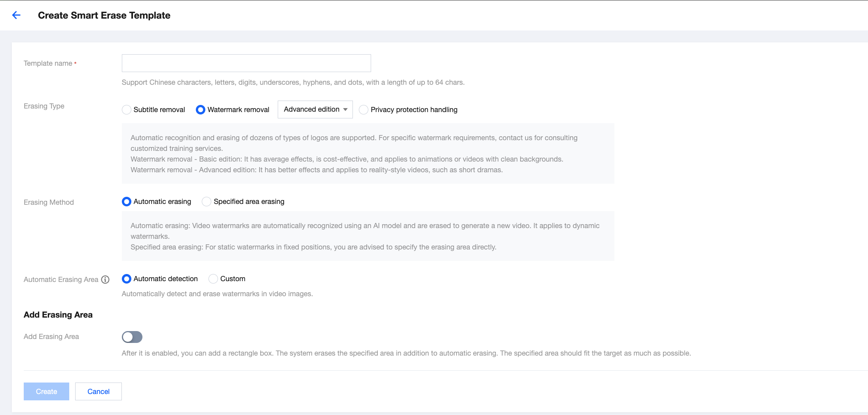Select Automatic erasing method

click(x=127, y=202)
